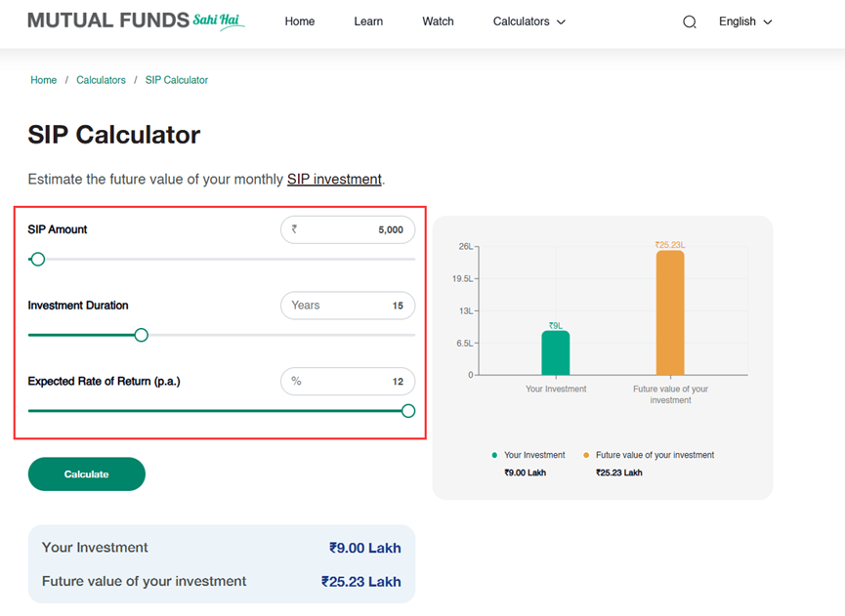This screenshot has height=616, width=845.
Task: Open the SIP investment hyperlink
Action: [334, 179]
